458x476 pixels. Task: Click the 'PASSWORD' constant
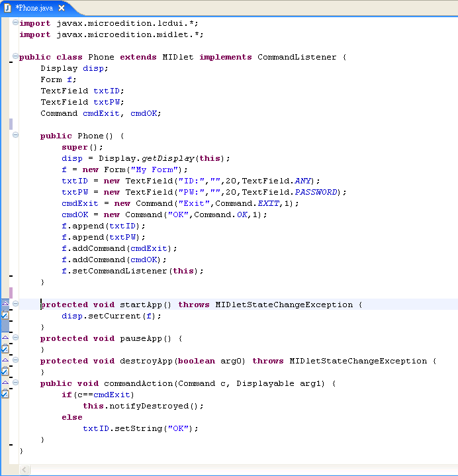(316, 192)
